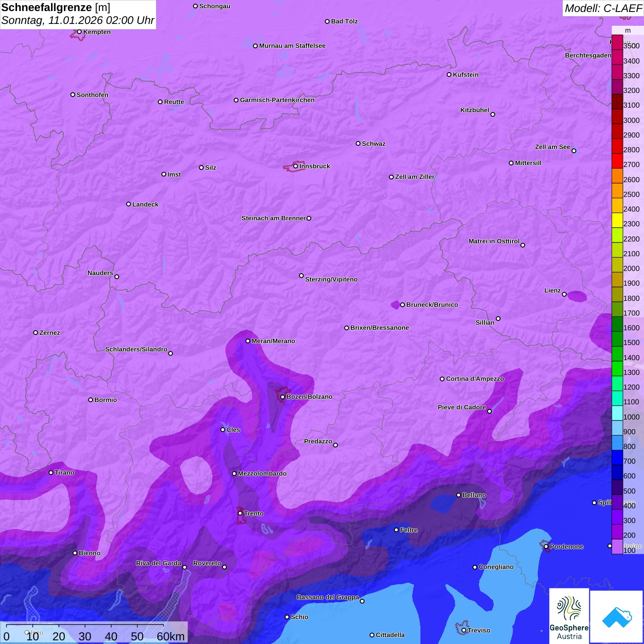The width and height of the screenshot is (644, 644).
Task: Click the 'Sillian' label
Action: pos(485,322)
